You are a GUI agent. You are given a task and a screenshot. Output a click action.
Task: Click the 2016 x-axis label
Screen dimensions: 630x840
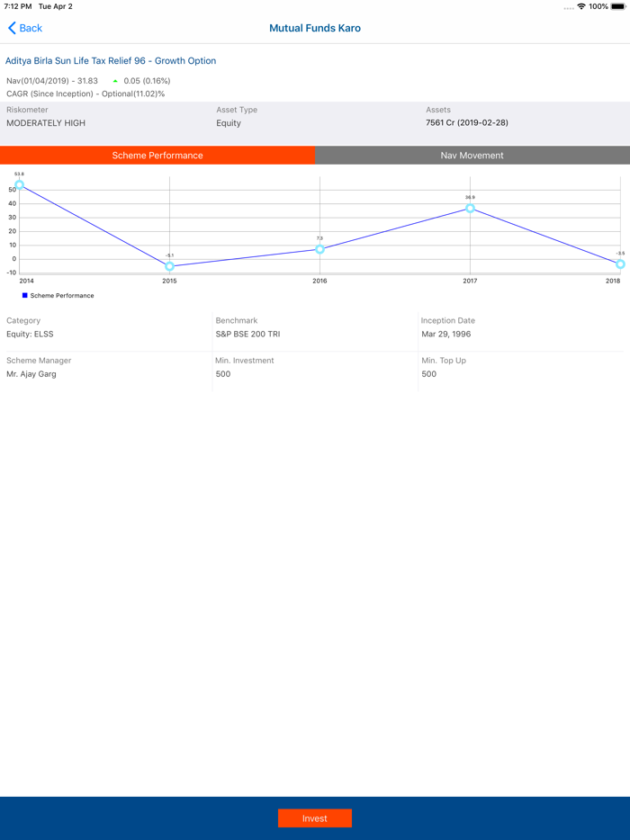[319, 281]
